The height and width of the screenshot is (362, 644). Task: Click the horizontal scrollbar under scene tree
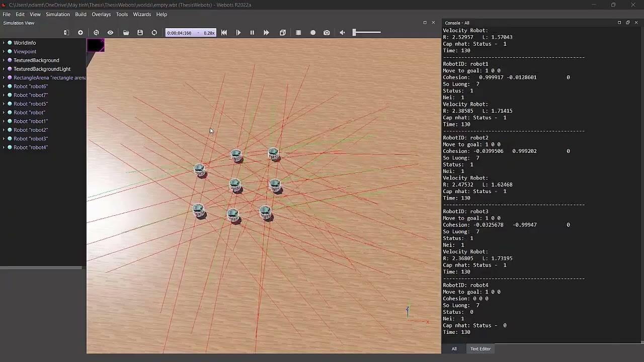click(41, 267)
